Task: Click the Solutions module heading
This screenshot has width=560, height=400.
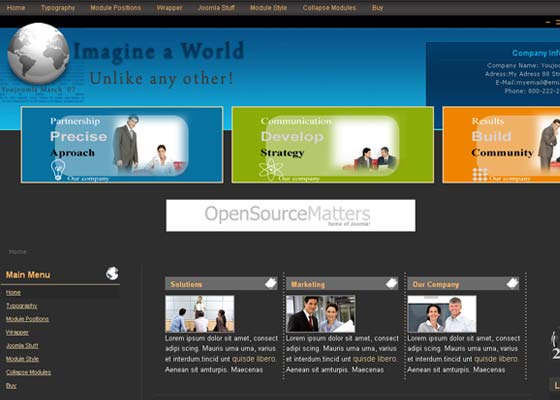Action: 186,284
